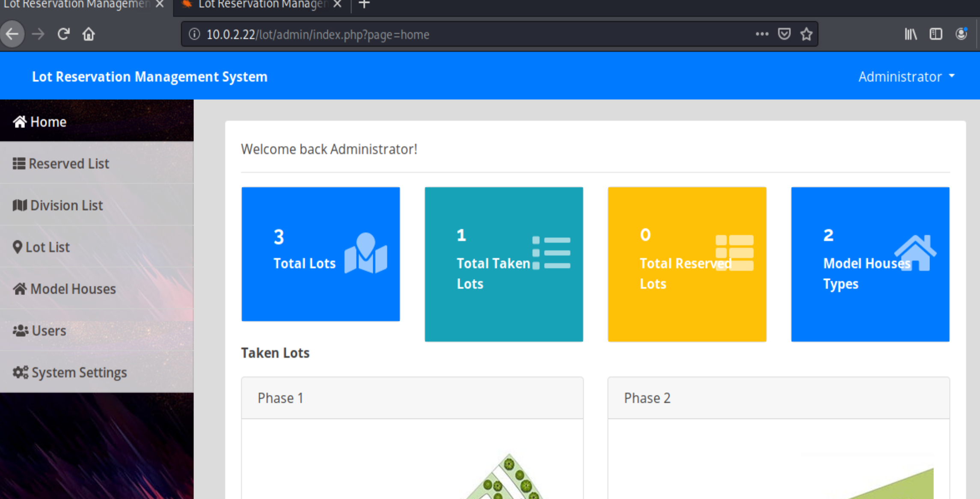Click the Phase 1 card header
This screenshot has width=980, height=499.
[x=412, y=398]
